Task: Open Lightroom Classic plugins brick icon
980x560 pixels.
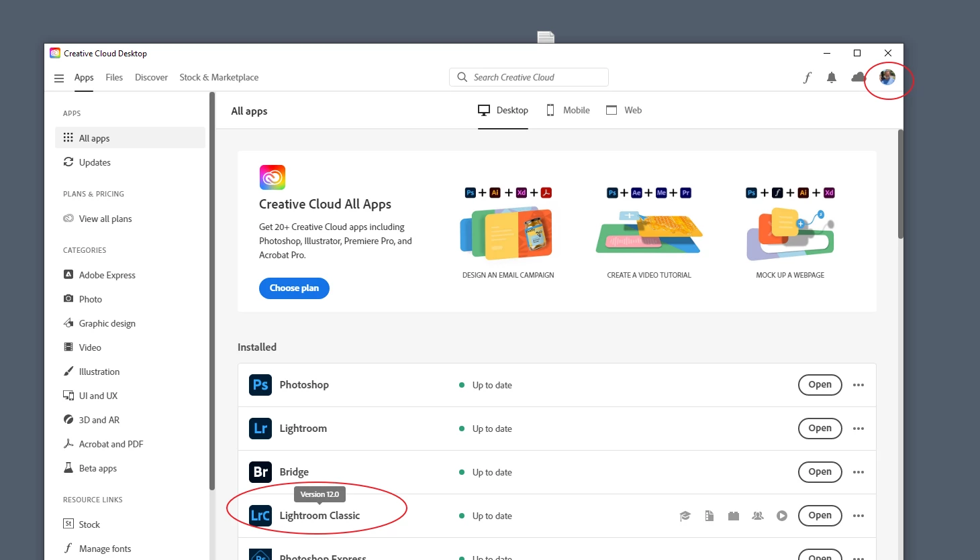Action: click(734, 516)
